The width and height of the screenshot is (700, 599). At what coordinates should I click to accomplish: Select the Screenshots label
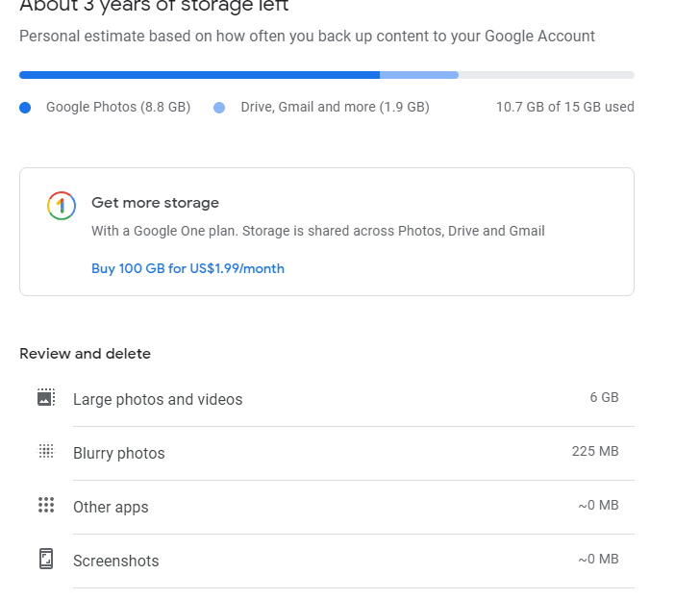tap(115, 561)
